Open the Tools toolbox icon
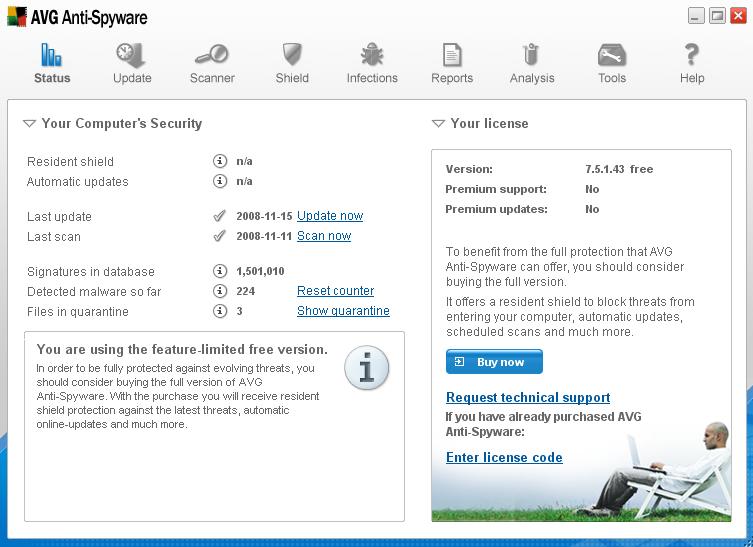 pos(612,55)
